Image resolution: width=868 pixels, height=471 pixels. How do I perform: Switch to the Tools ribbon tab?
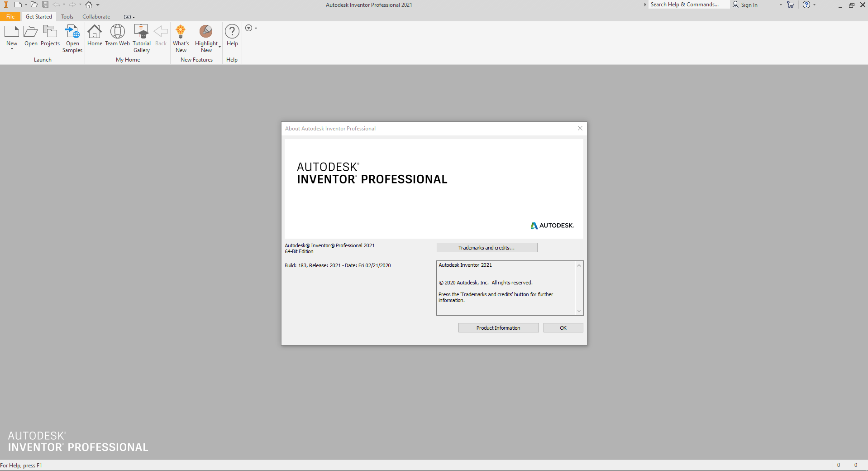tap(67, 17)
